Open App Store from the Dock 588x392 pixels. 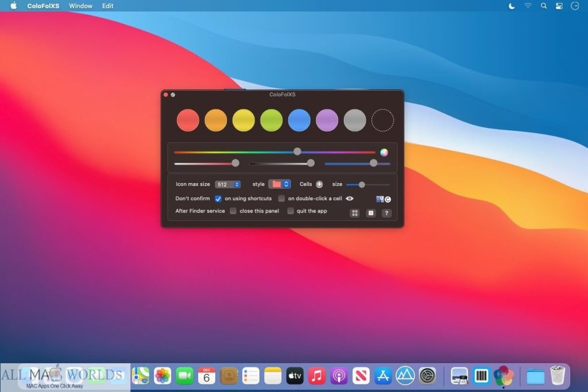[383, 376]
